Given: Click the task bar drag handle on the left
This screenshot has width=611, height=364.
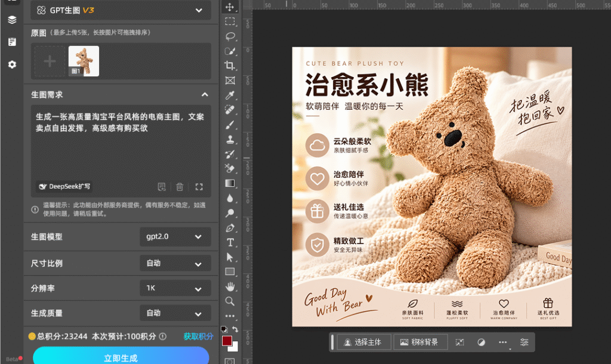Looking at the screenshot, I should point(332,342).
